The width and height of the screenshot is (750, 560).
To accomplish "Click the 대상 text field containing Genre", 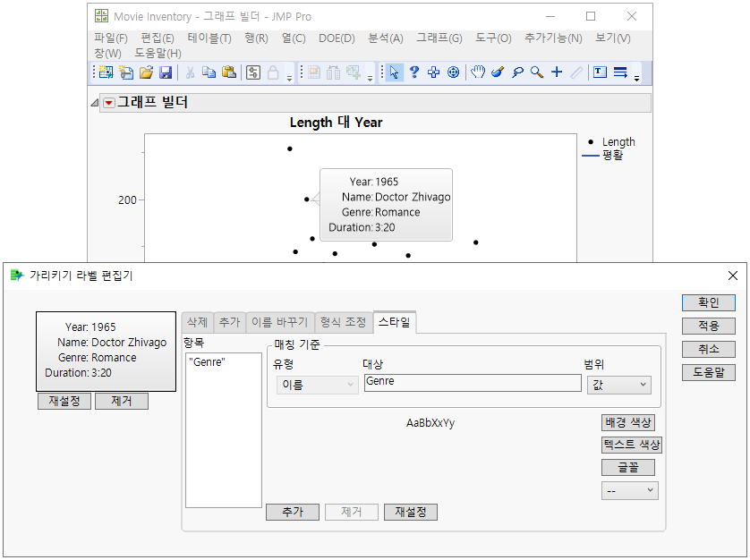I will (x=472, y=382).
